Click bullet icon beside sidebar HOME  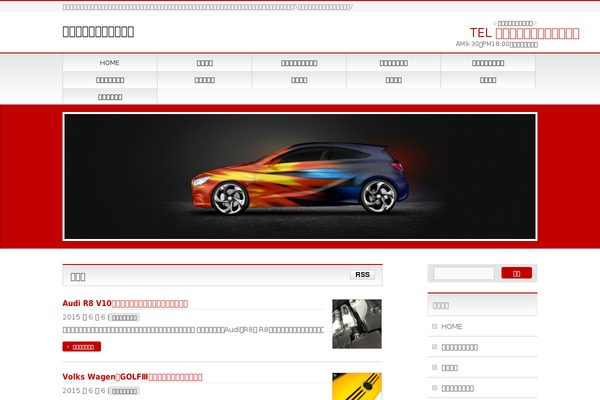(x=434, y=327)
